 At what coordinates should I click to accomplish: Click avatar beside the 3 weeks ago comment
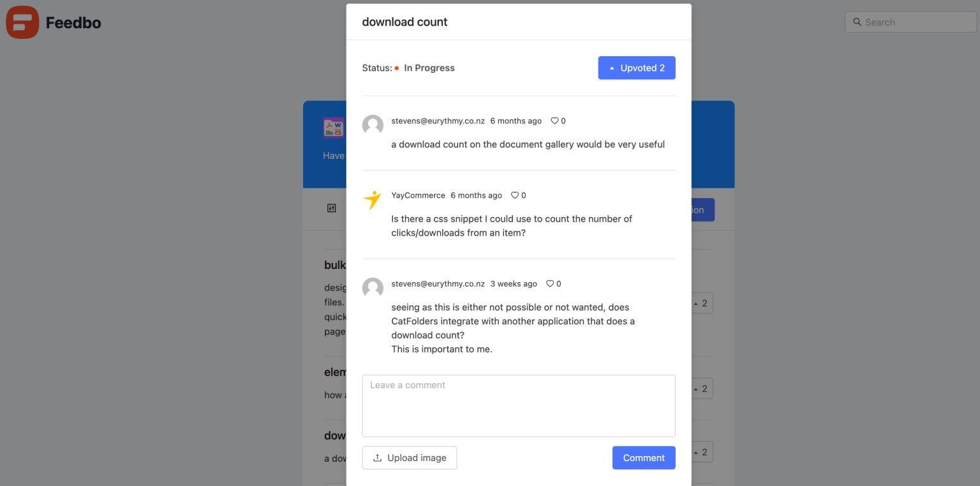pos(373,288)
